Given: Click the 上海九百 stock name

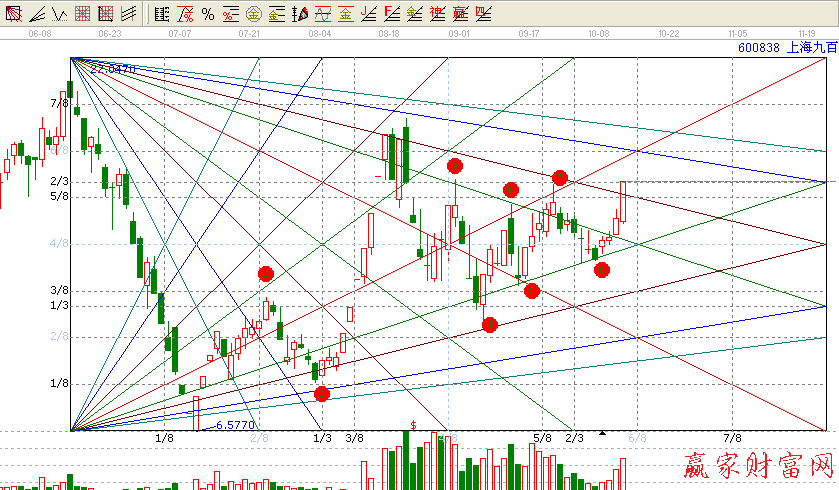Looking at the screenshot, I should tap(810, 47).
